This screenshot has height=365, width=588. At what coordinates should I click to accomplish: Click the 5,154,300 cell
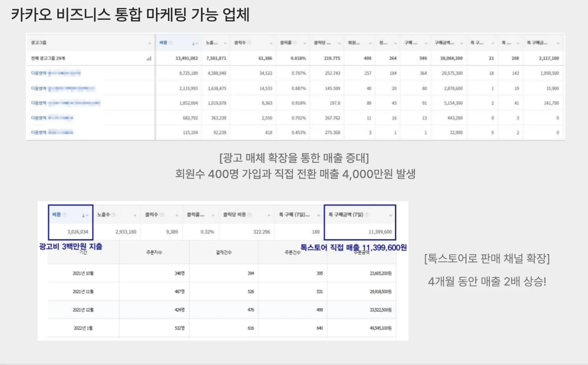coord(453,103)
